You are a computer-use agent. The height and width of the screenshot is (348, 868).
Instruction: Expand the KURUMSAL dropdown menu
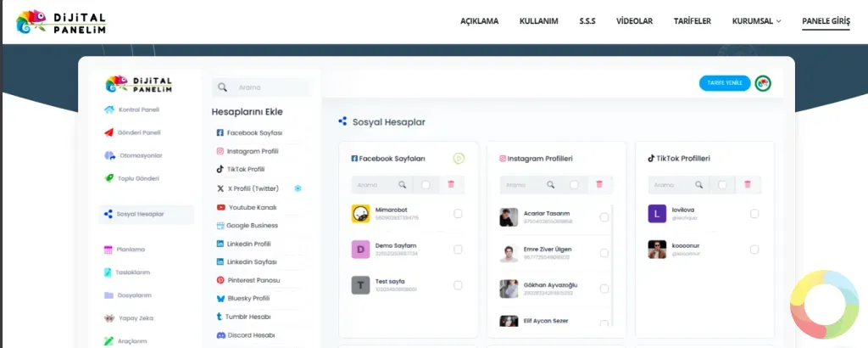click(756, 21)
